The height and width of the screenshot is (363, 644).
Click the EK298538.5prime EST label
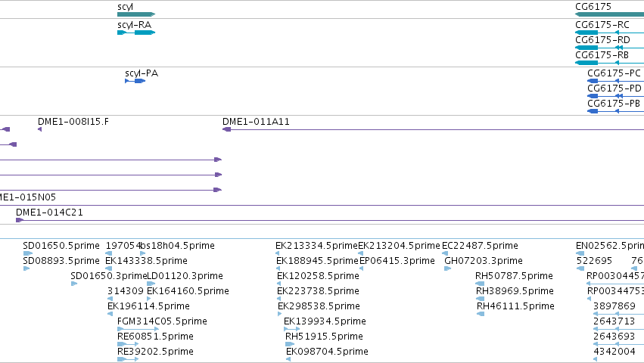click(x=319, y=306)
